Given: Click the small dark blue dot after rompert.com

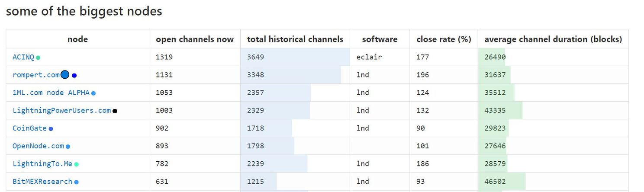Looking at the screenshot, I should (x=74, y=75).
